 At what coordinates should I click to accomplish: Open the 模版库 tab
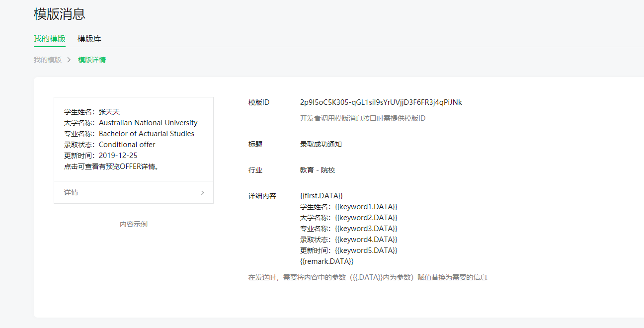[89, 39]
